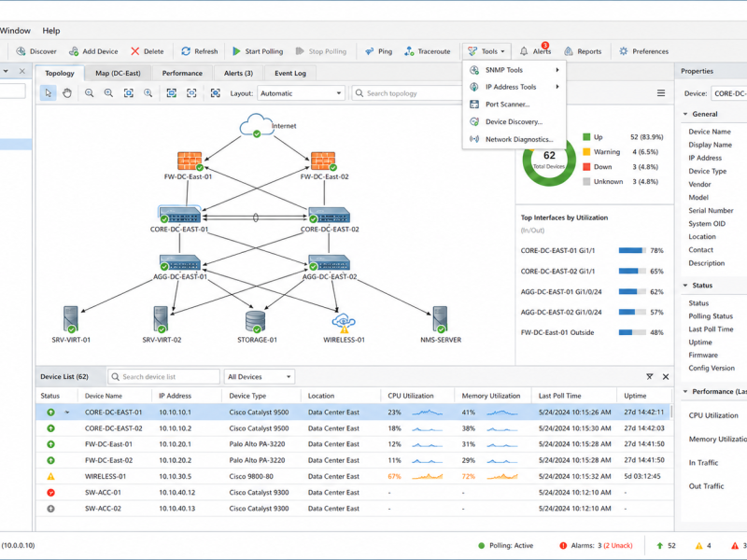Switch to the Alerts (3) tab

[238, 73]
